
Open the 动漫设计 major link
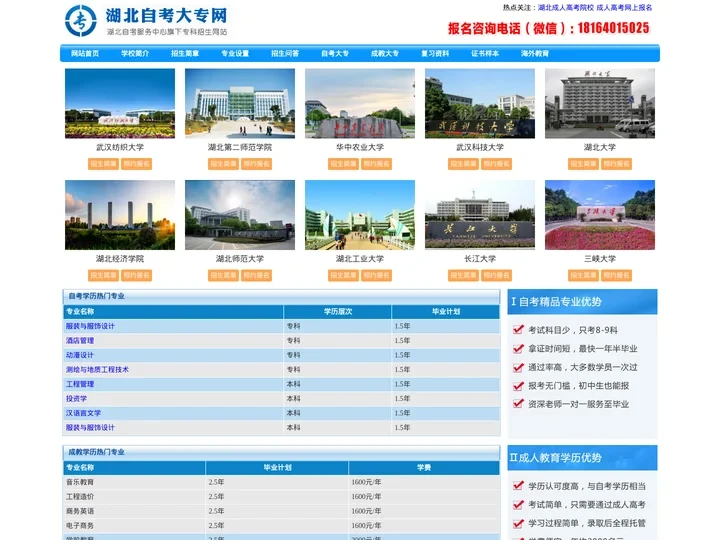point(80,355)
